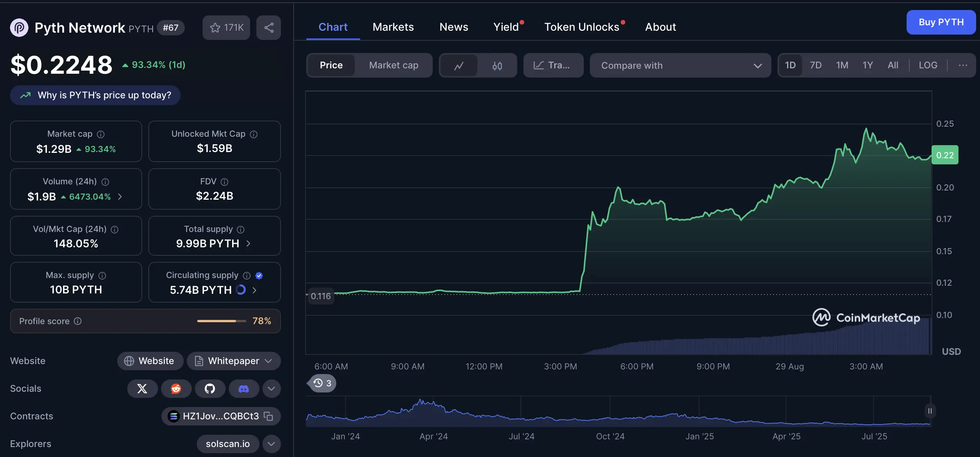
Task: Switch chart from Price to Market cap
Action: point(394,65)
